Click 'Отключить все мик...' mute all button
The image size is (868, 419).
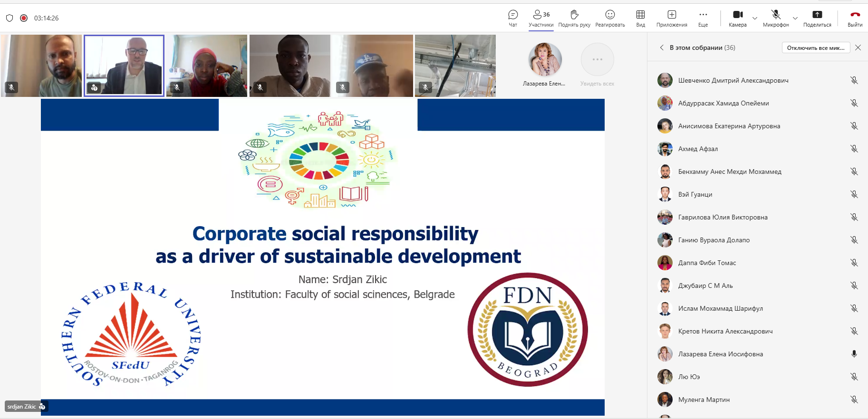point(815,48)
